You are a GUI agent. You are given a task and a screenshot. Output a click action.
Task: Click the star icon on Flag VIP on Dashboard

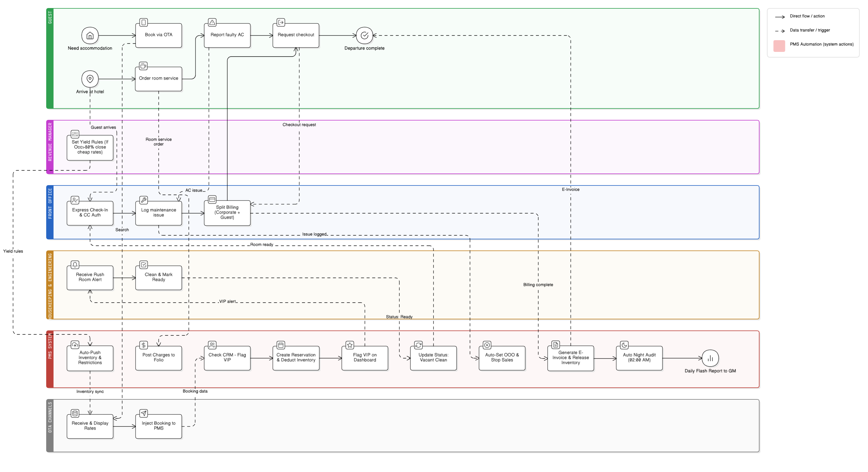pyautogui.click(x=350, y=345)
